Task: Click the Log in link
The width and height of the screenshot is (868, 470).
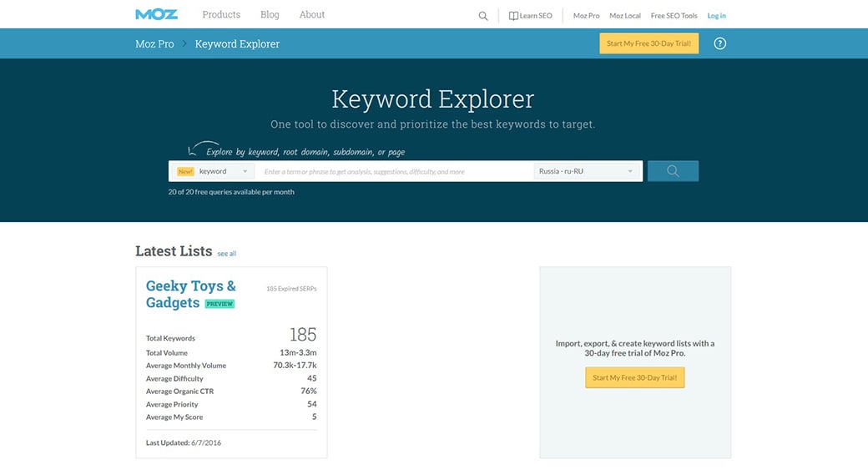Action: click(716, 16)
